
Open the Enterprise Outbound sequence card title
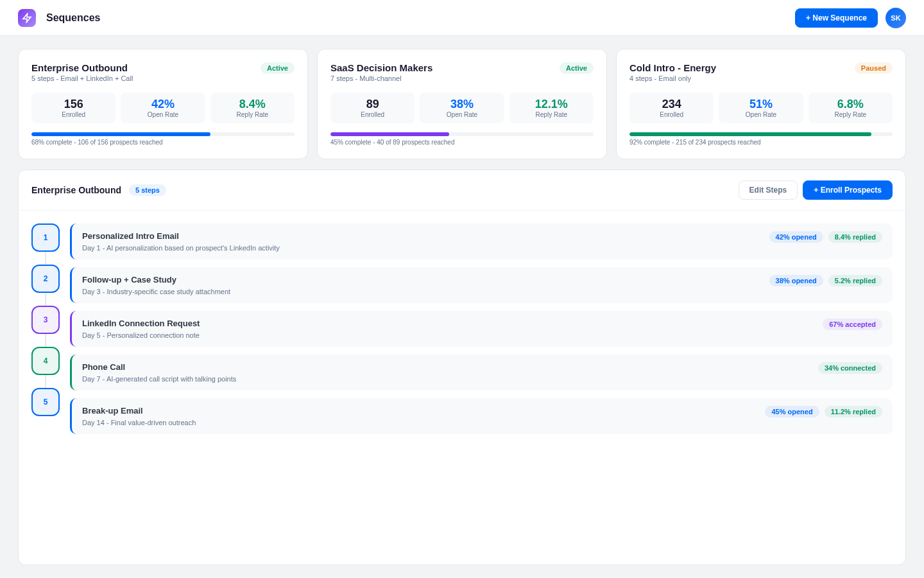click(80, 68)
